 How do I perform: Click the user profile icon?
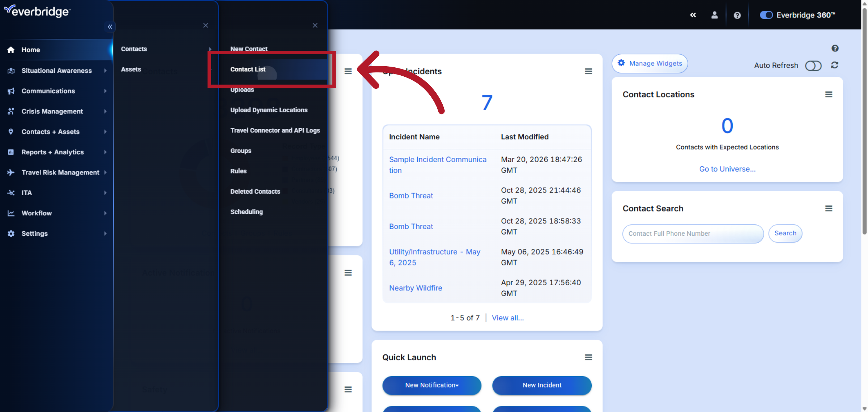(714, 15)
